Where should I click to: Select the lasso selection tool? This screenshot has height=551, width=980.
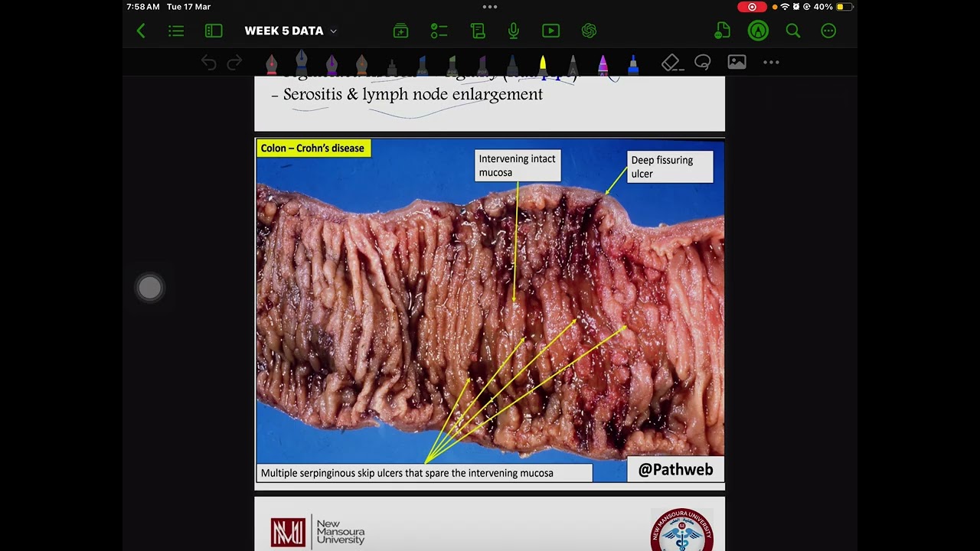coord(703,63)
